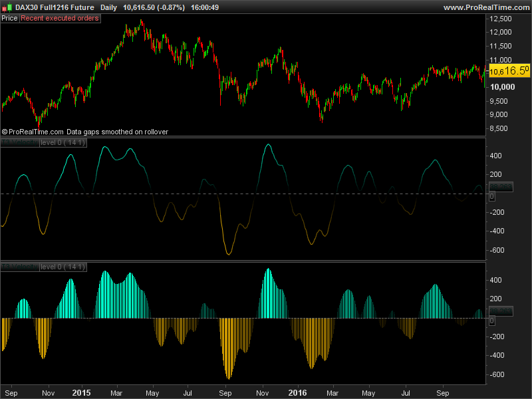Click the candlestick icon beside DAX30 title

(7, 7)
